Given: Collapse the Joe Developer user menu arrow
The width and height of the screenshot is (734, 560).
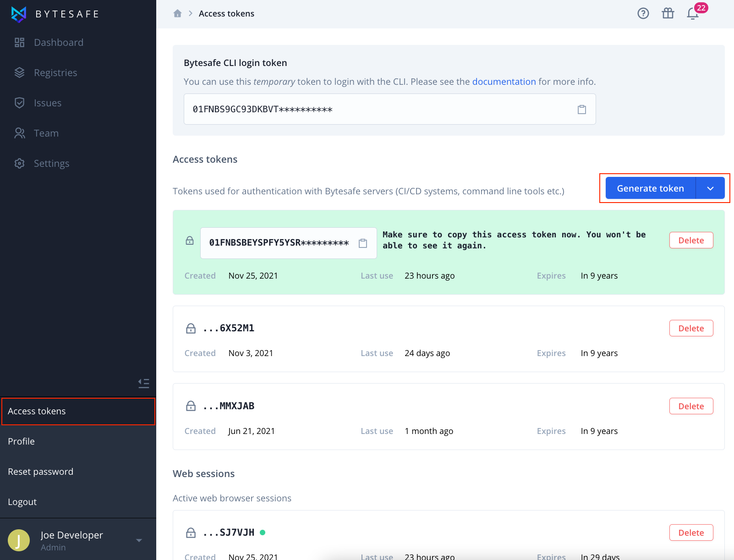Looking at the screenshot, I should (139, 540).
